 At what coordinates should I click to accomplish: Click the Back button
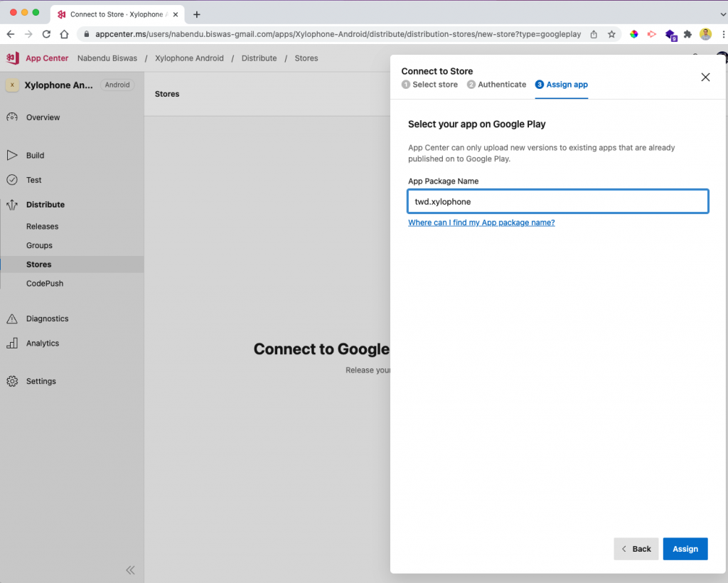click(x=636, y=549)
